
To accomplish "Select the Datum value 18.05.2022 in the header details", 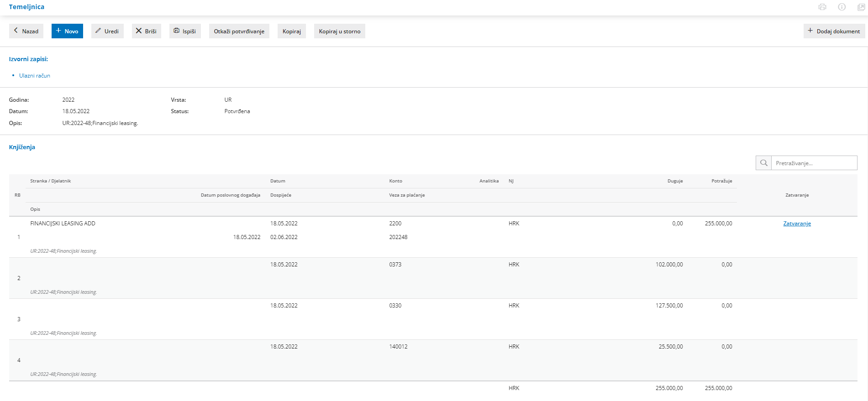I will click(76, 111).
